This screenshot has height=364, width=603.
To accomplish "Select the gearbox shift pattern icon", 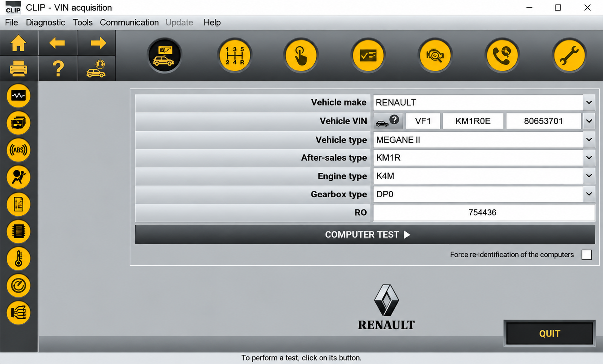I will pyautogui.click(x=234, y=56).
